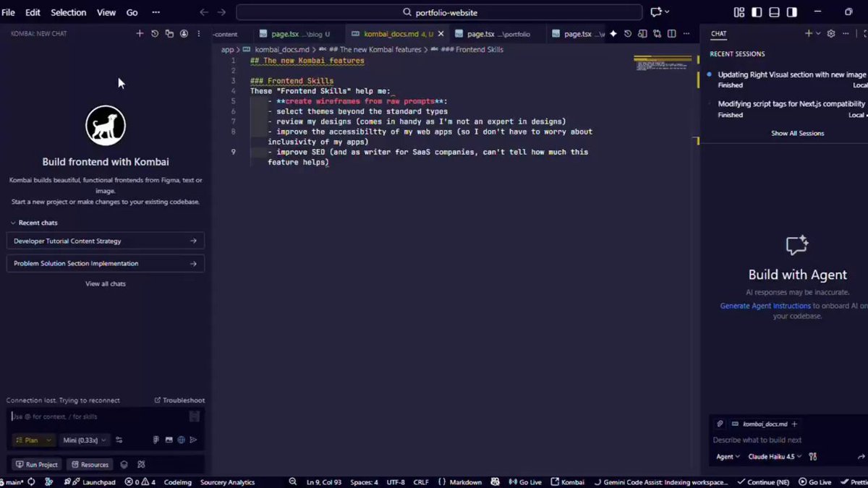
Task: Toggle primary side bar visibility
Action: (x=757, y=12)
